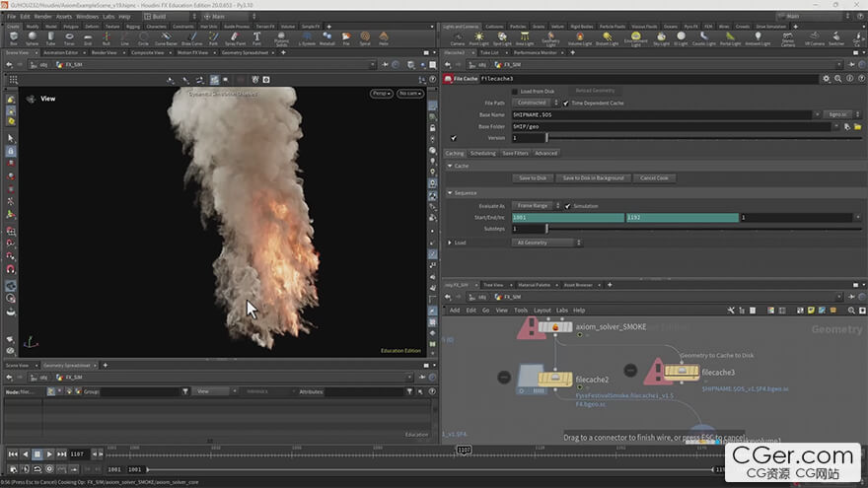Expand the Load section
868x488 pixels.
(x=450, y=243)
